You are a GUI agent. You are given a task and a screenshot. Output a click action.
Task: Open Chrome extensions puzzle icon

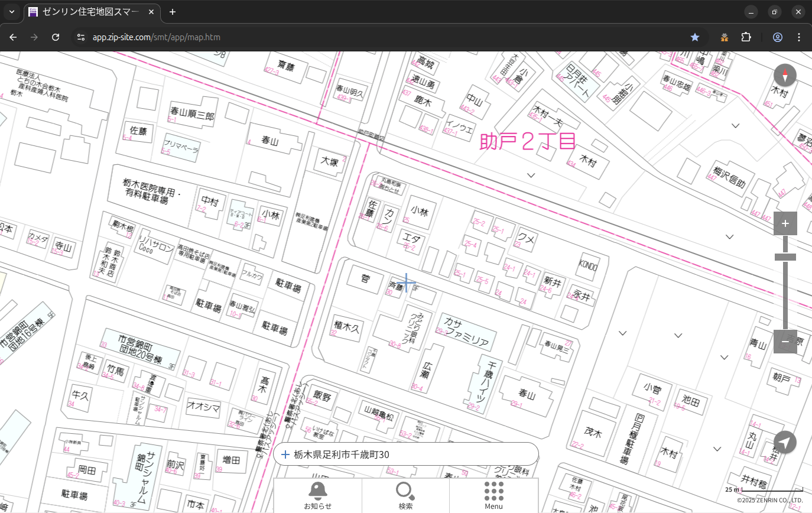[746, 37]
